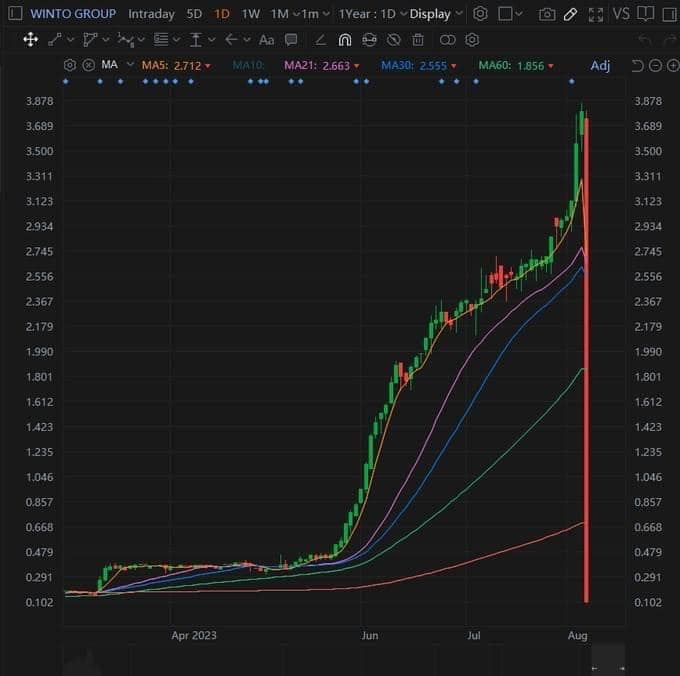Screen dimensions: 680x676
Task: Switch to the 1M tab
Action: pos(279,14)
